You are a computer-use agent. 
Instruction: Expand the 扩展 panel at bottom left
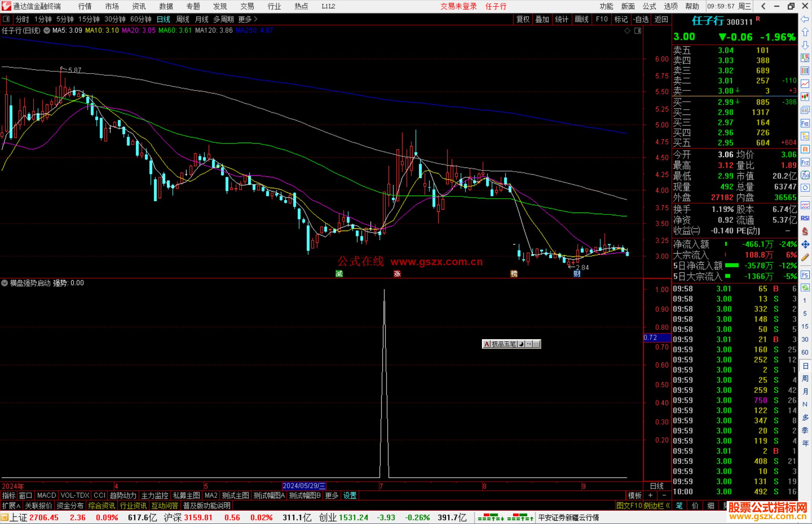coord(11,506)
